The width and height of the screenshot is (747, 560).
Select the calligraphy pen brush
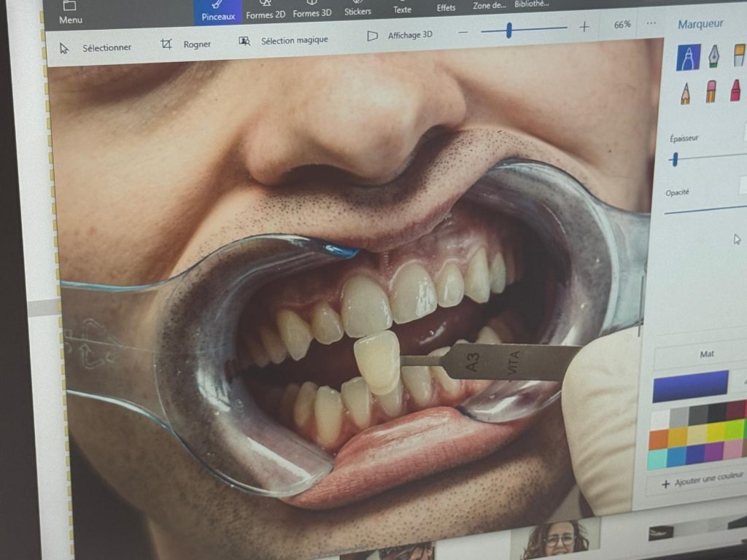pyautogui.click(x=713, y=55)
